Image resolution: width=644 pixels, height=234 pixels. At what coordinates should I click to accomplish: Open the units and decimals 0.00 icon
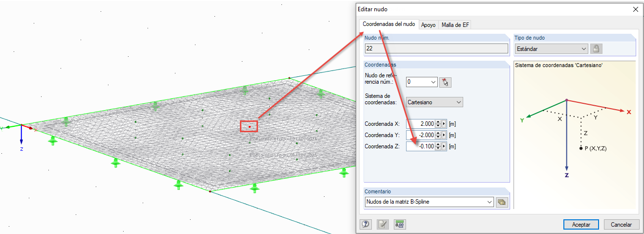click(x=400, y=224)
